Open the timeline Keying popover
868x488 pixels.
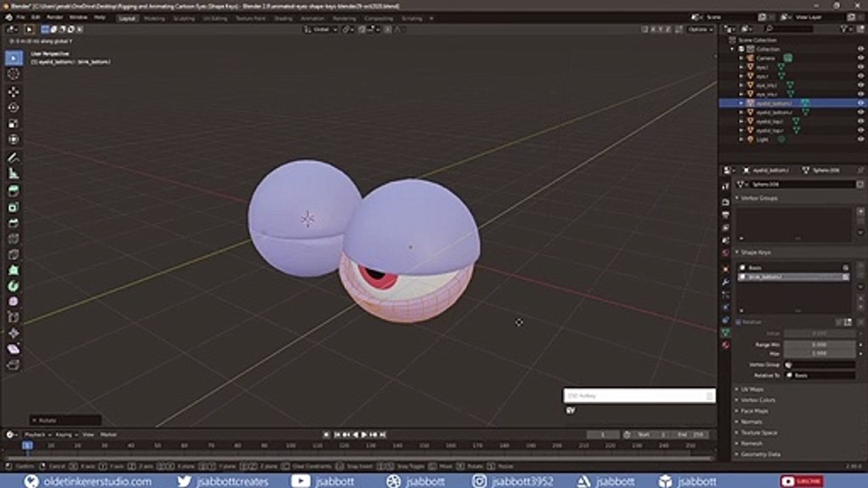point(66,434)
